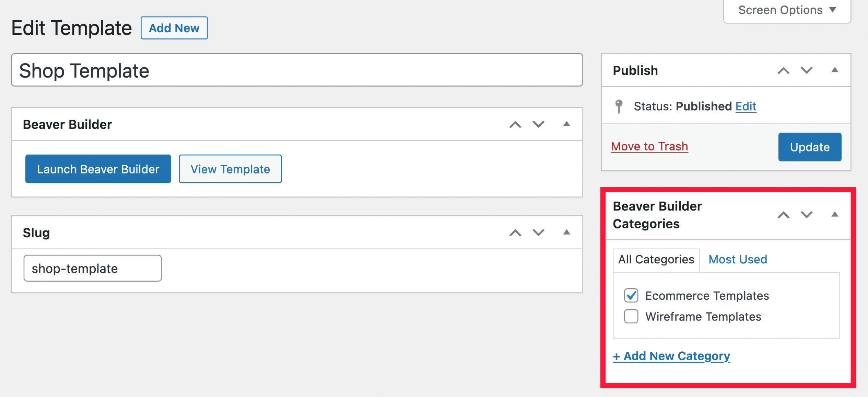This screenshot has height=397, width=868.
Task: Switch to the Most Used tab
Action: tap(737, 259)
